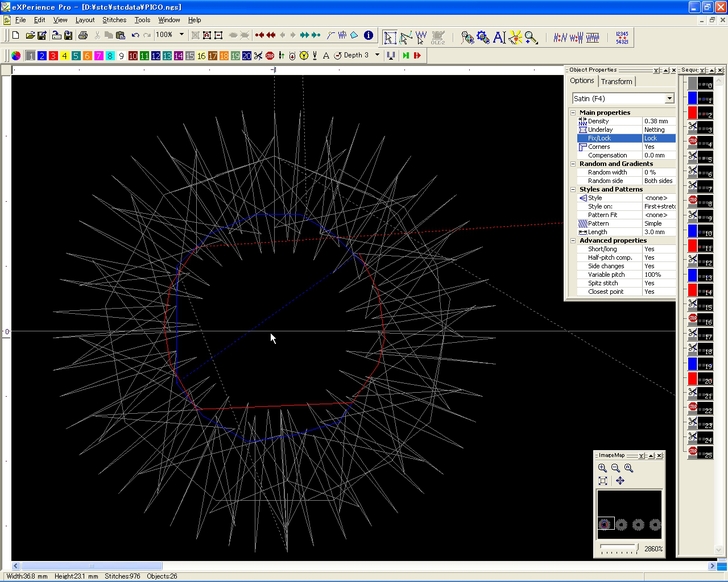Click the fit-to-window icon in ImageMap

click(603, 481)
